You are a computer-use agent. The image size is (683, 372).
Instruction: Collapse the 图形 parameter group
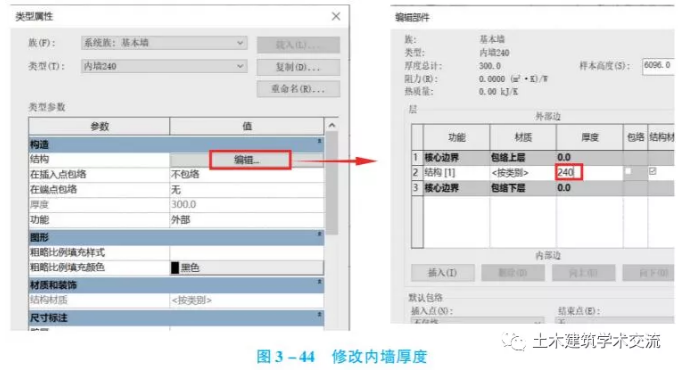pos(319,235)
